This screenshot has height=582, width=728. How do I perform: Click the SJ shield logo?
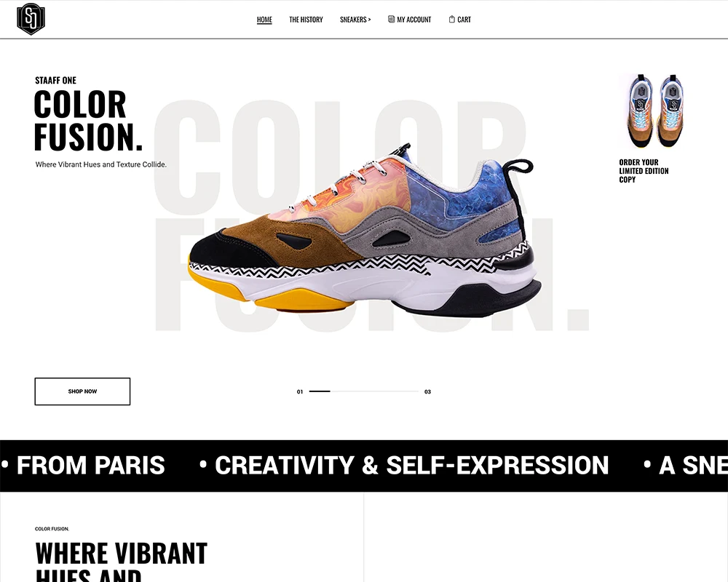click(31, 19)
